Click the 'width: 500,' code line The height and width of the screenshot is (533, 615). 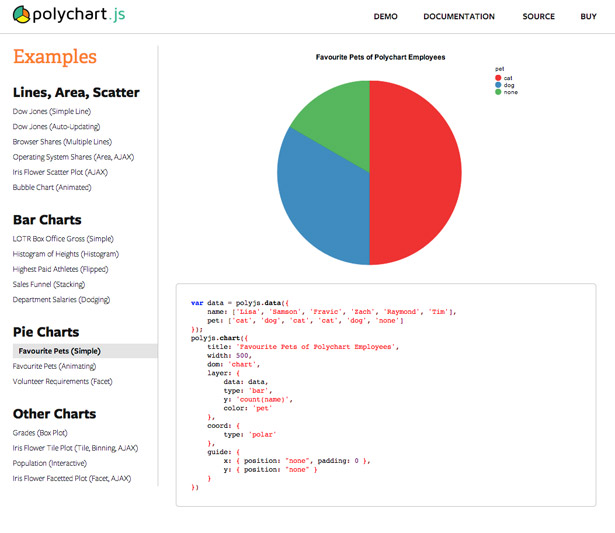tap(229, 356)
